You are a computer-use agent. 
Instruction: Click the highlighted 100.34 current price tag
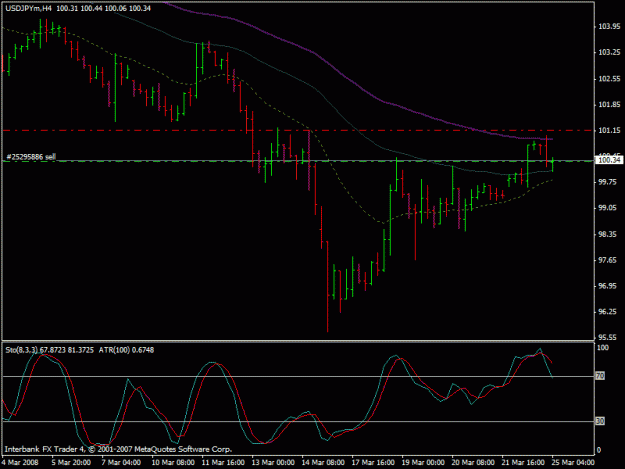pyautogui.click(x=609, y=160)
